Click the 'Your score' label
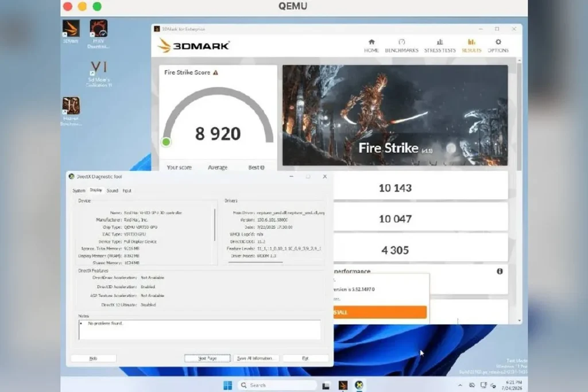This screenshot has width=588, height=392. (179, 168)
